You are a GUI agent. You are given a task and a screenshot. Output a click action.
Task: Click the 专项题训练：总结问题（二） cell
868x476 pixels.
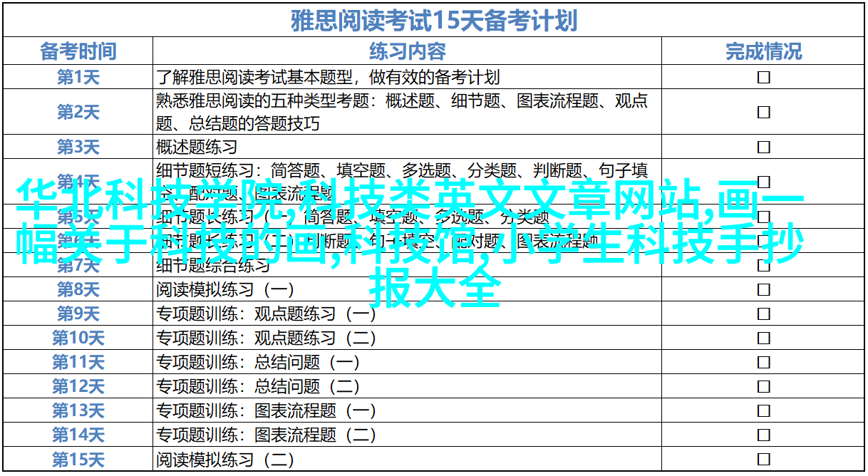(x=407, y=386)
